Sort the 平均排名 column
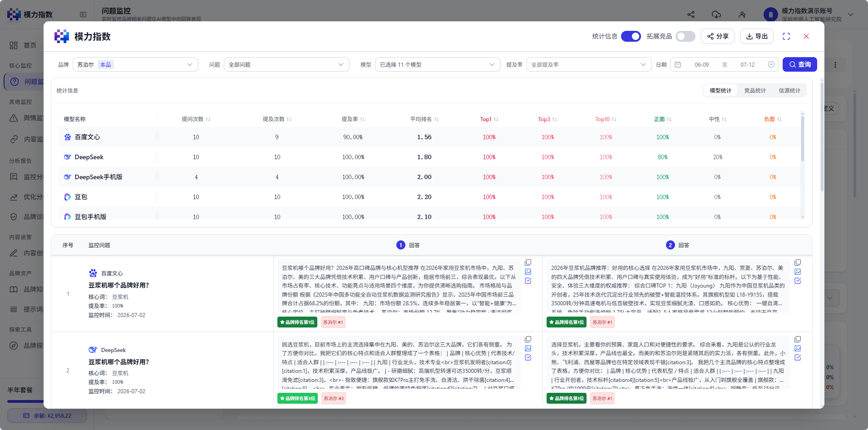The image size is (868, 430). coord(436,119)
